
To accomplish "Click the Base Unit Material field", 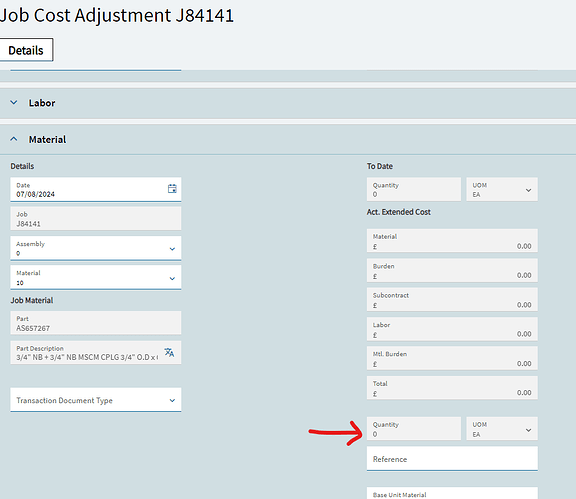I will point(452,493).
